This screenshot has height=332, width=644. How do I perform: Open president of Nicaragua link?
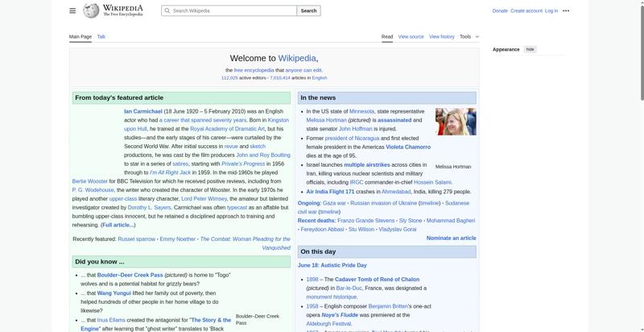click(x=352, y=139)
